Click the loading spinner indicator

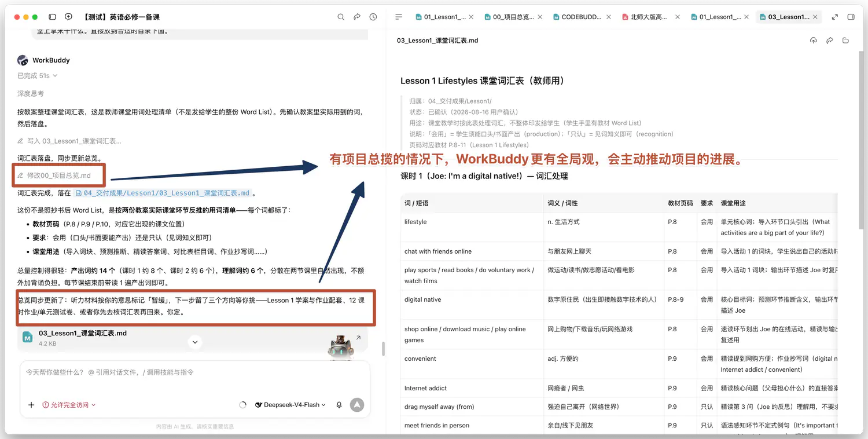coord(243,405)
